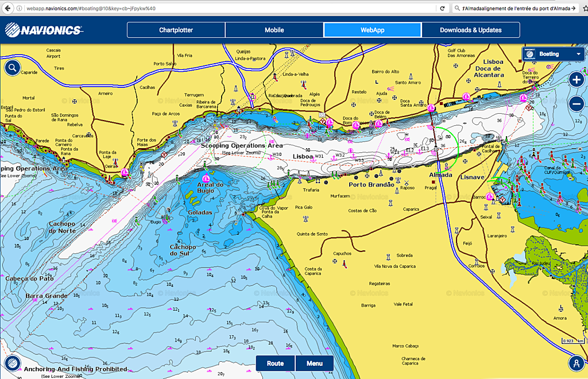Click the Navionics logo in header
The height and width of the screenshot is (379, 588).
[x=44, y=30]
